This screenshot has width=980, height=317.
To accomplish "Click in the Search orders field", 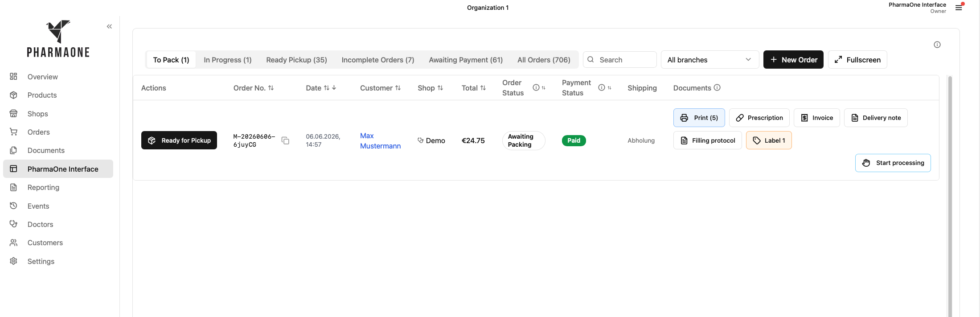I will coord(619,60).
